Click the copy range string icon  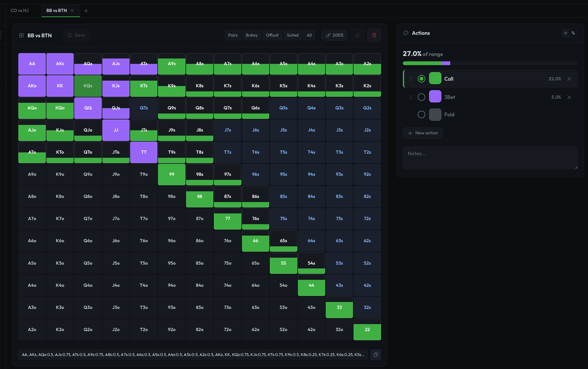376,355
